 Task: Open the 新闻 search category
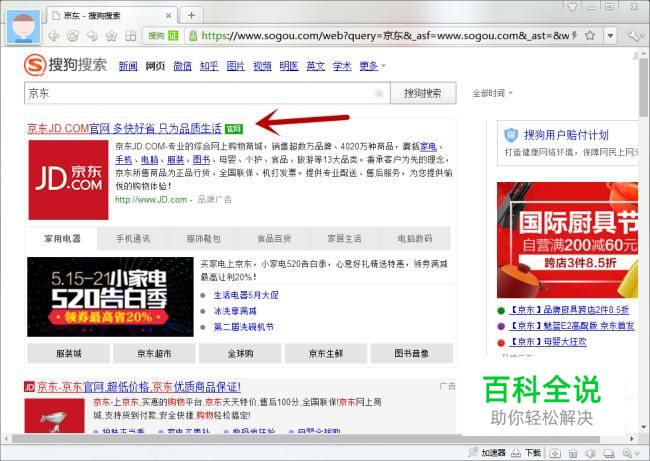pos(128,66)
